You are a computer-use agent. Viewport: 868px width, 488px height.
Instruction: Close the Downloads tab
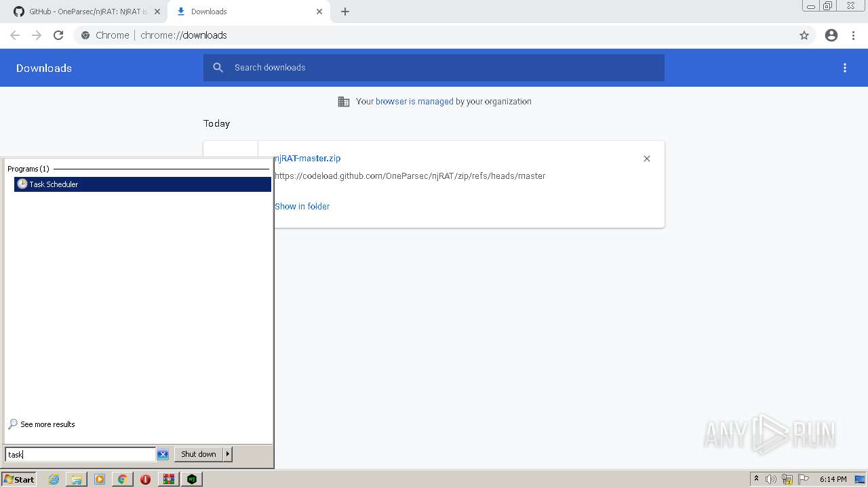click(319, 12)
